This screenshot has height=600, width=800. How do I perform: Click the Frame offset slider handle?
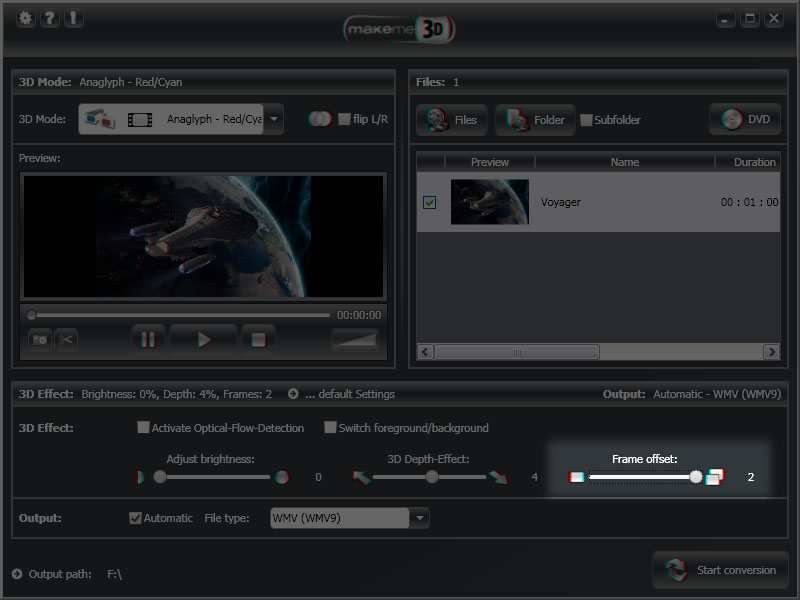pos(696,477)
